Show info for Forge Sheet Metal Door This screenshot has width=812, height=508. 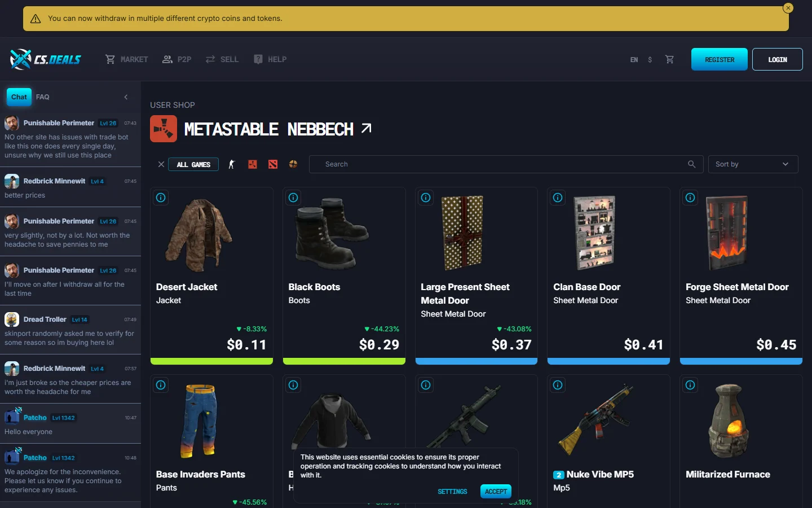690,198
